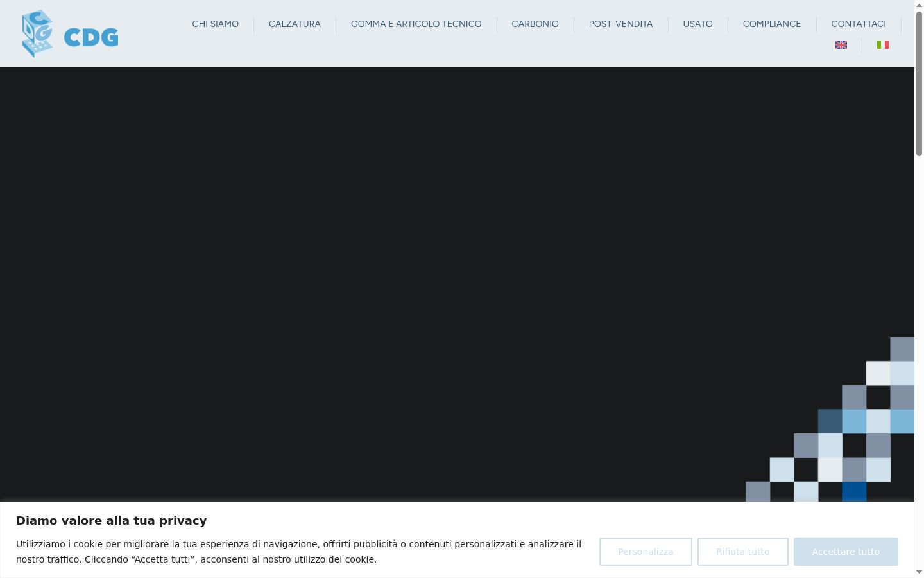
Task: Click the scrollbar up arrow
Action: 919,5
